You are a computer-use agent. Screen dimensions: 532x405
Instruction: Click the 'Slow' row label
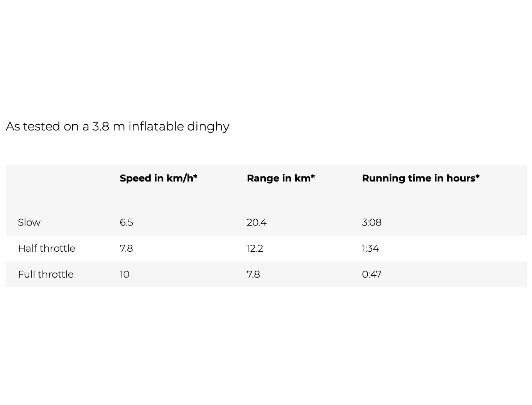pos(29,222)
